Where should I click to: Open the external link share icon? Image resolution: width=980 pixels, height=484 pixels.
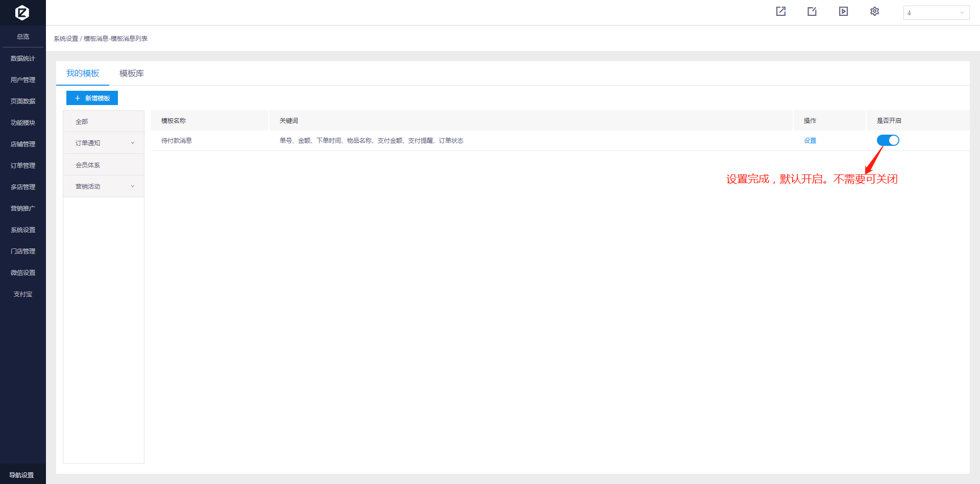pyautogui.click(x=780, y=11)
